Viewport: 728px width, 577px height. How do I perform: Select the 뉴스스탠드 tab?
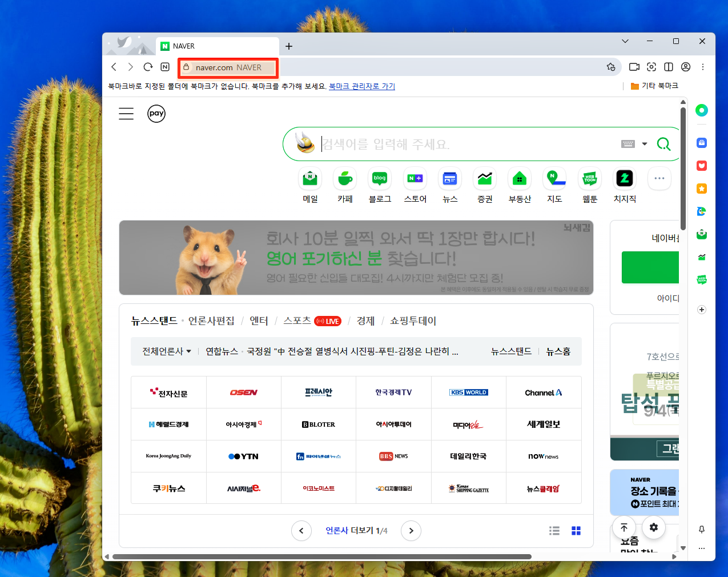(x=154, y=321)
